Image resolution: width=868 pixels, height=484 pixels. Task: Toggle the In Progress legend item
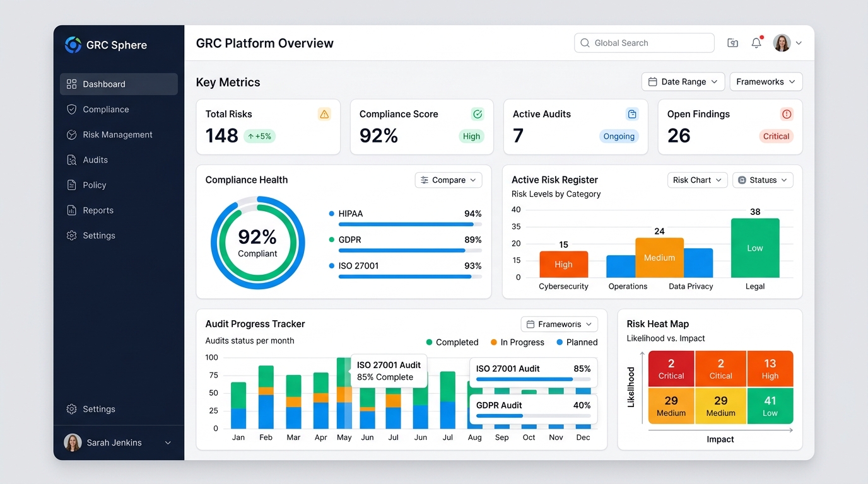517,342
